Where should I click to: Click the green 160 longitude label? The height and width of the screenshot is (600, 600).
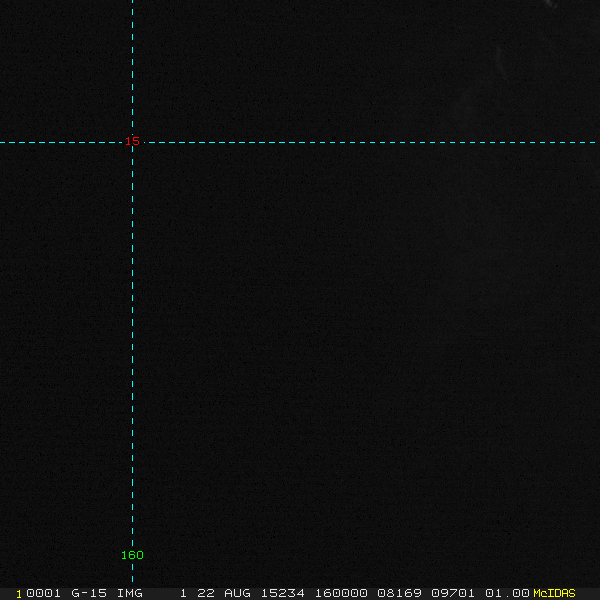132,555
